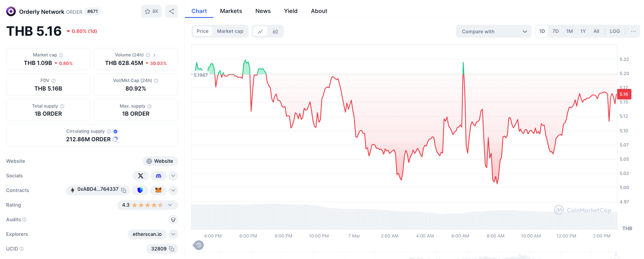Click the #671 rank badge
This screenshot has width=644, height=259.
93,11
